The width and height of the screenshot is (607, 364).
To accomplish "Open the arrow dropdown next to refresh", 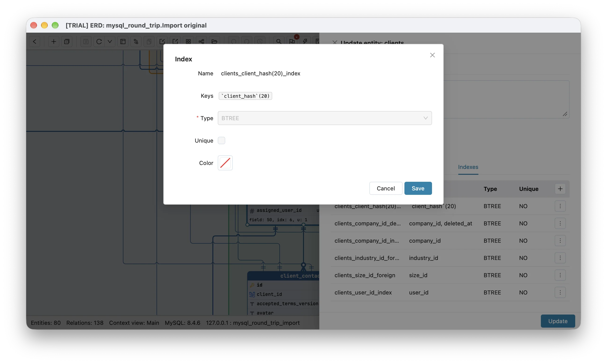I will point(110,42).
